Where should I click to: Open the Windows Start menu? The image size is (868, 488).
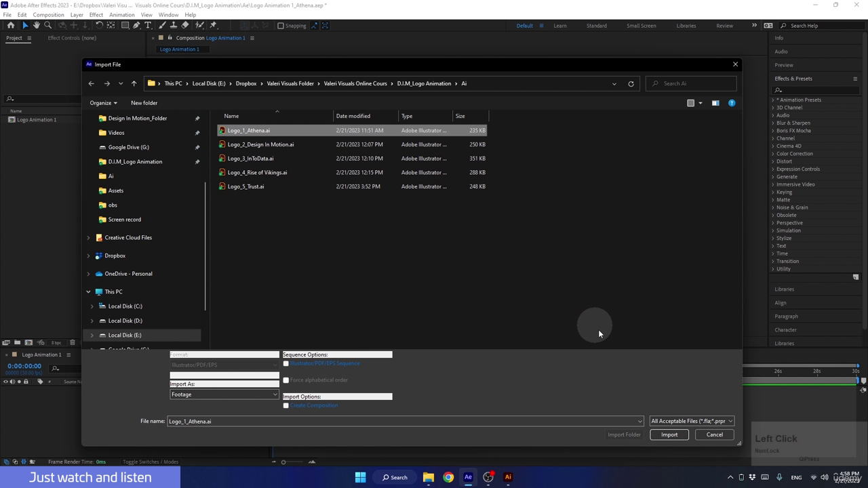[361, 477]
